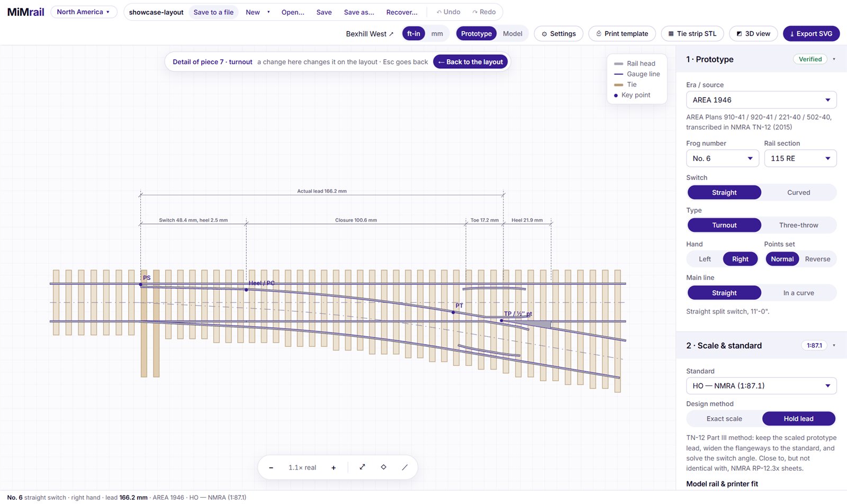Go back to the layout
847x504 pixels.
click(x=471, y=62)
